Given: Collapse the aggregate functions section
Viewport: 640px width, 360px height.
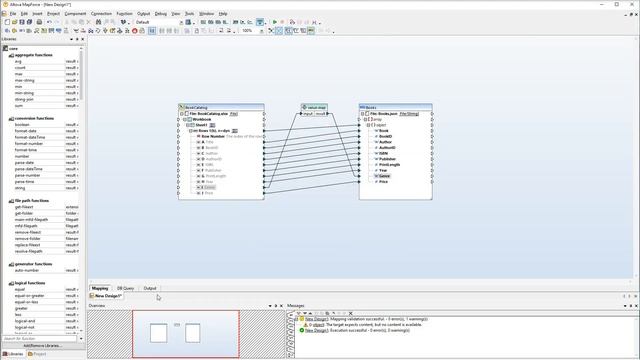Looking at the screenshot, I should click(11, 55).
